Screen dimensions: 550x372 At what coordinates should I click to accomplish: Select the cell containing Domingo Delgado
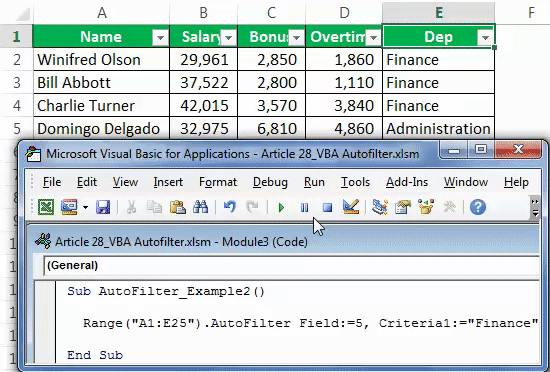tap(101, 129)
